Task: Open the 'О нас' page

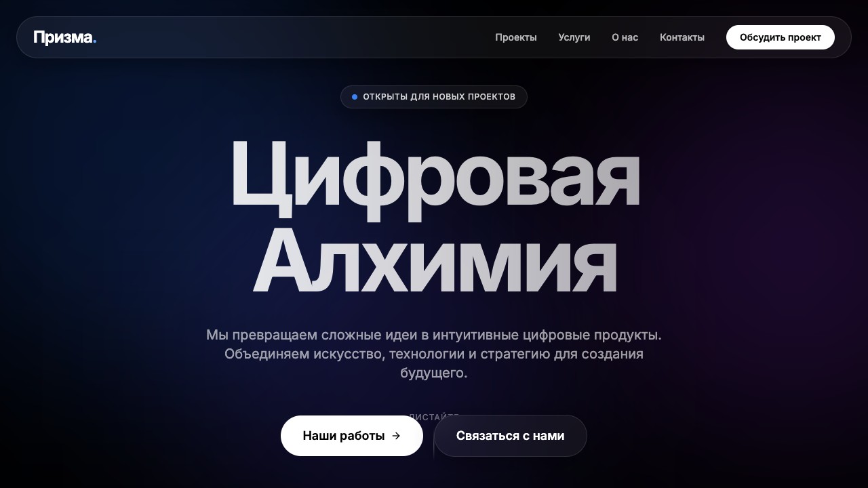Action: pos(625,37)
